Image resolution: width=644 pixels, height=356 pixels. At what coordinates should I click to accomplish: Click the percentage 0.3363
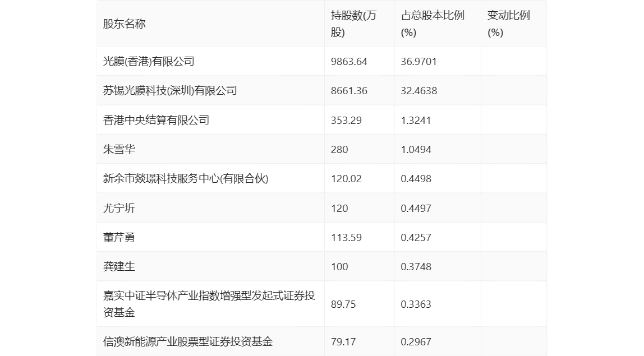click(x=416, y=304)
